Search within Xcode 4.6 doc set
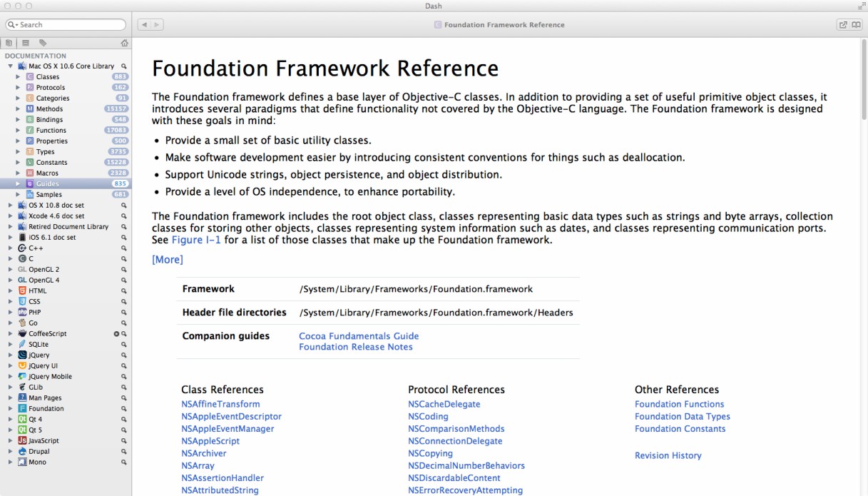Viewport: 868px width, 496px height. [x=123, y=216]
